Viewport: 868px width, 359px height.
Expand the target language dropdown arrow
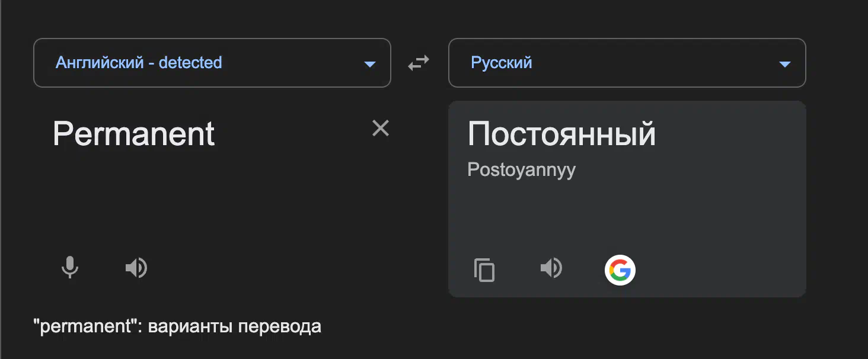click(785, 64)
